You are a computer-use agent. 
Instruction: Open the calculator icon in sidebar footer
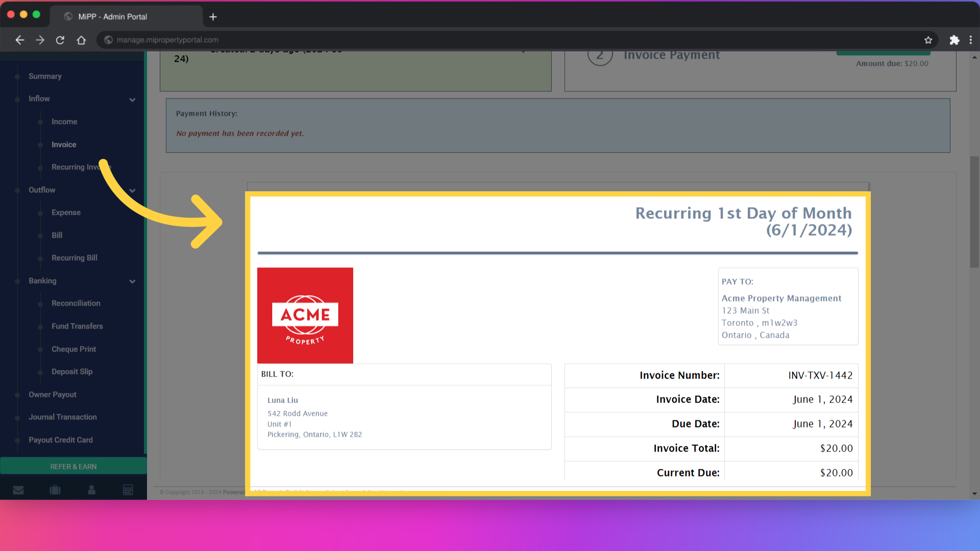tap(128, 490)
